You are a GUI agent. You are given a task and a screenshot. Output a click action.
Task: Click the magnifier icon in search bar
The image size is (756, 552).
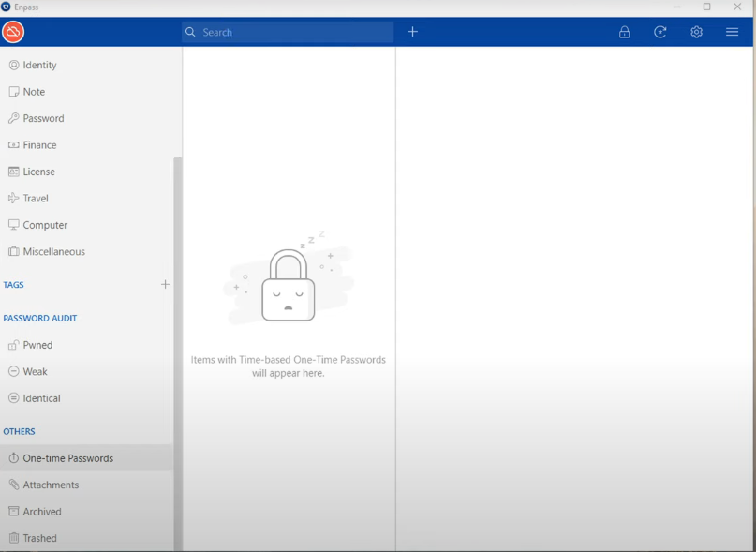[190, 32]
